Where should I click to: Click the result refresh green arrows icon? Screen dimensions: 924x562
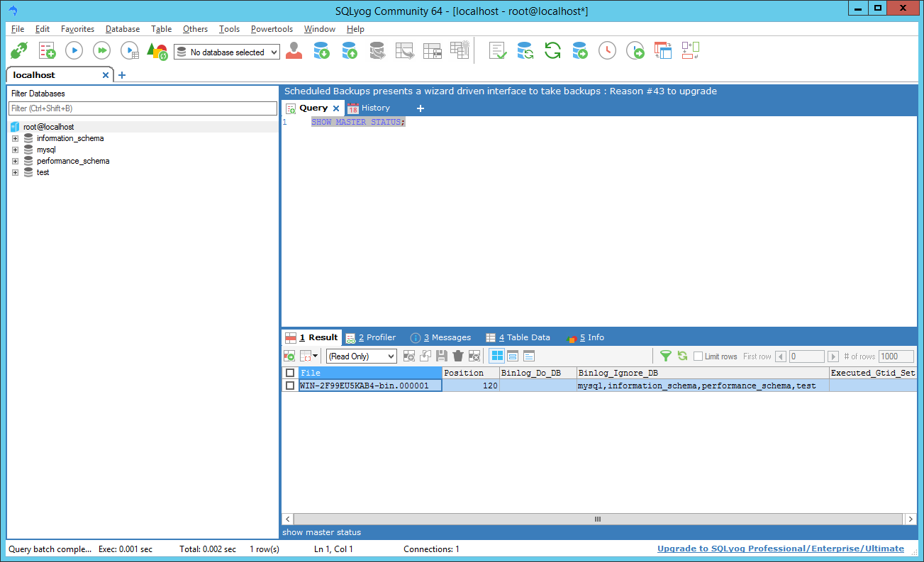tap(682, 356)
